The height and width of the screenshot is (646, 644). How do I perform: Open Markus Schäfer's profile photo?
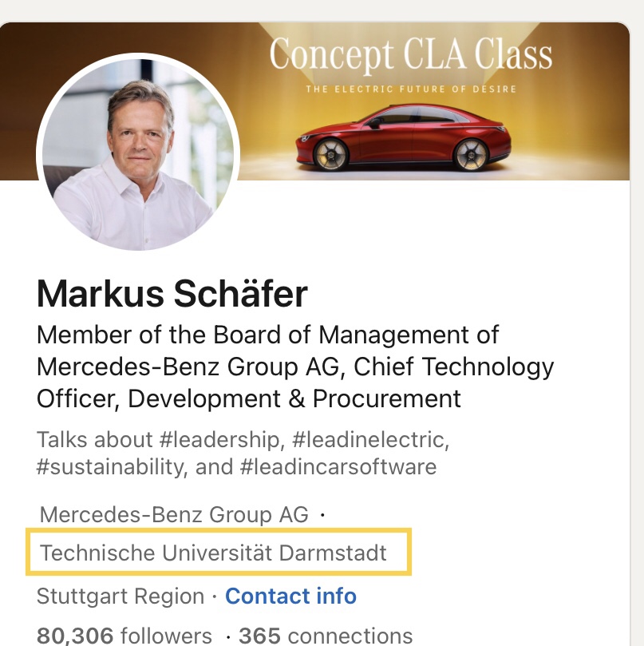click(138, 152)
